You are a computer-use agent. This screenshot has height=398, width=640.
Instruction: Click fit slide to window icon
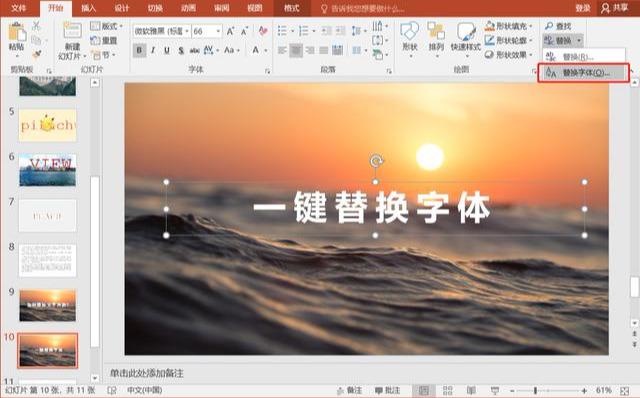pos(624,391)
